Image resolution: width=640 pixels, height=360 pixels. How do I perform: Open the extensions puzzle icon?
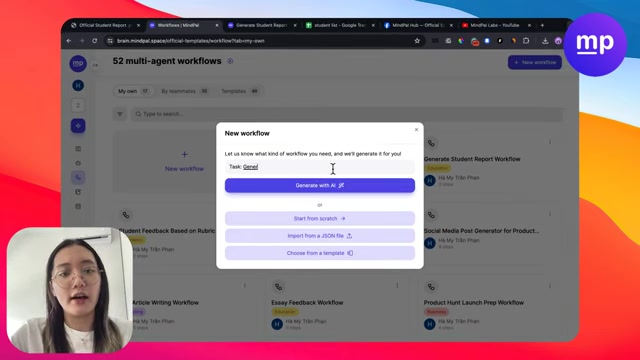pos(526,41)
